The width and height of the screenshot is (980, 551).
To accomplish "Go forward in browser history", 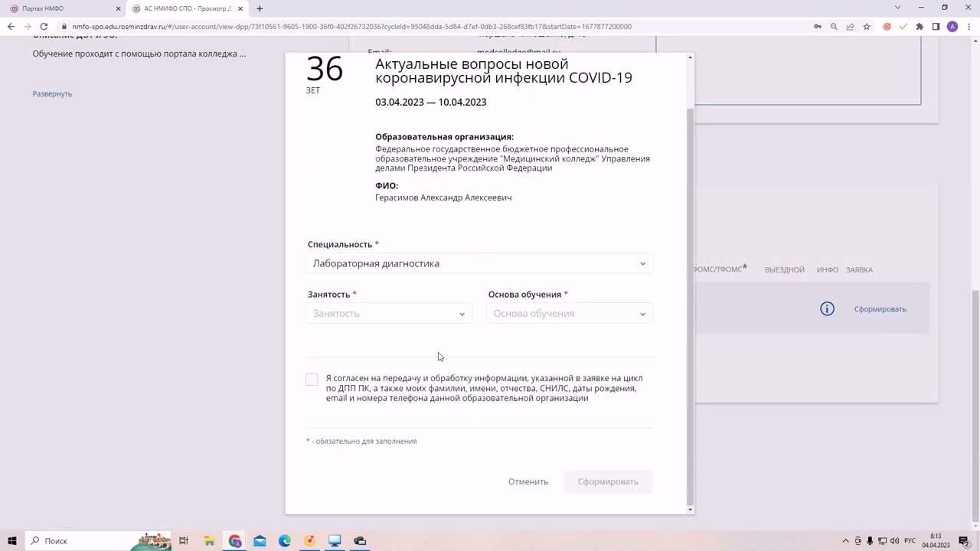I will click(x=27, y=27).
